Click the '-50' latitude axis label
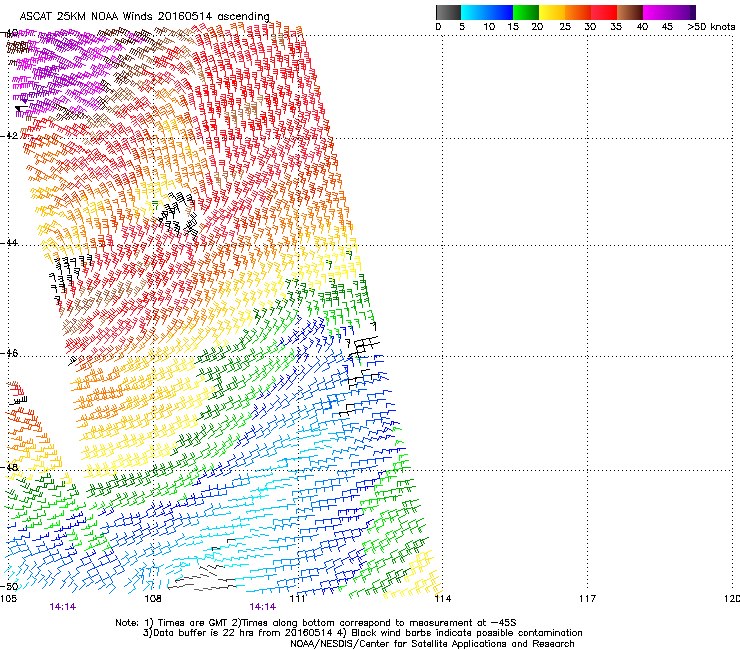 tap(9, 586)
